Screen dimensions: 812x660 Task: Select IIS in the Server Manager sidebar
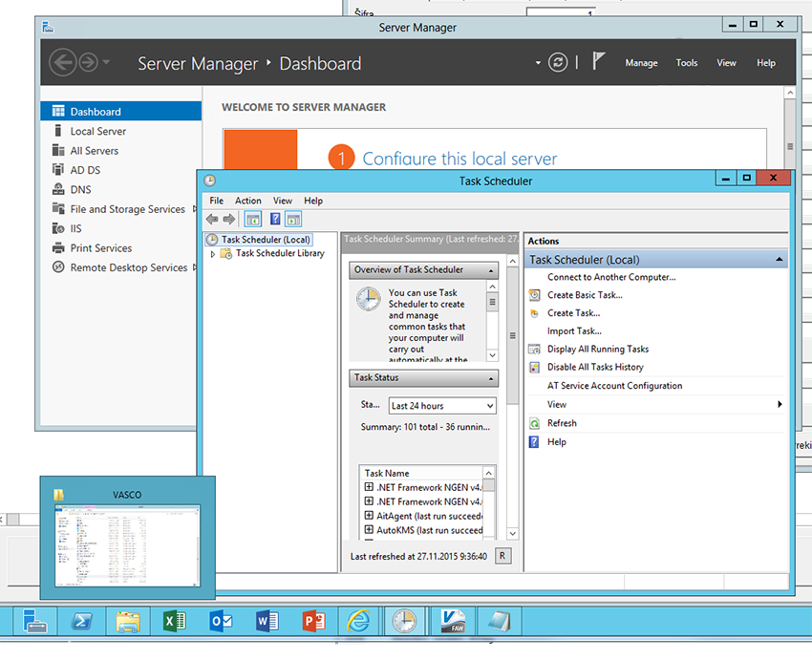pyautogui.click(x=75, y=228)
